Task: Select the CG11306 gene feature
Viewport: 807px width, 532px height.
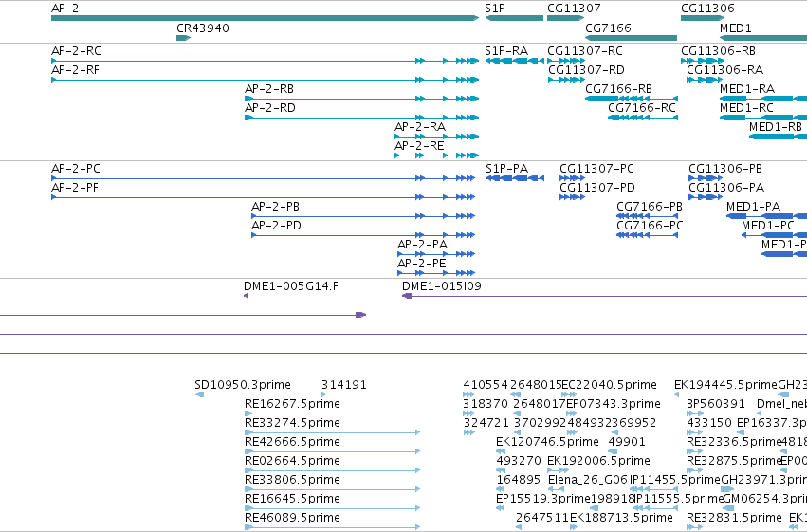Action: (x=703, y=18)
